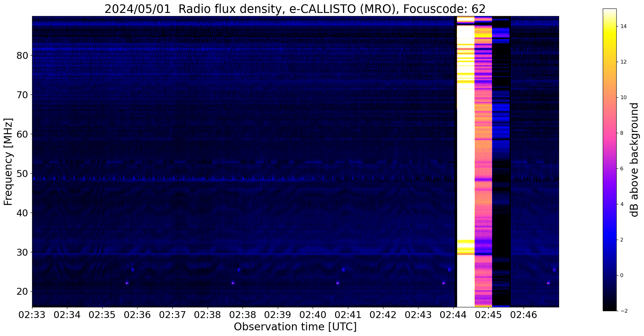
Task: Click the 40 tick on the frequency axis
Action: tap(23, 213)
